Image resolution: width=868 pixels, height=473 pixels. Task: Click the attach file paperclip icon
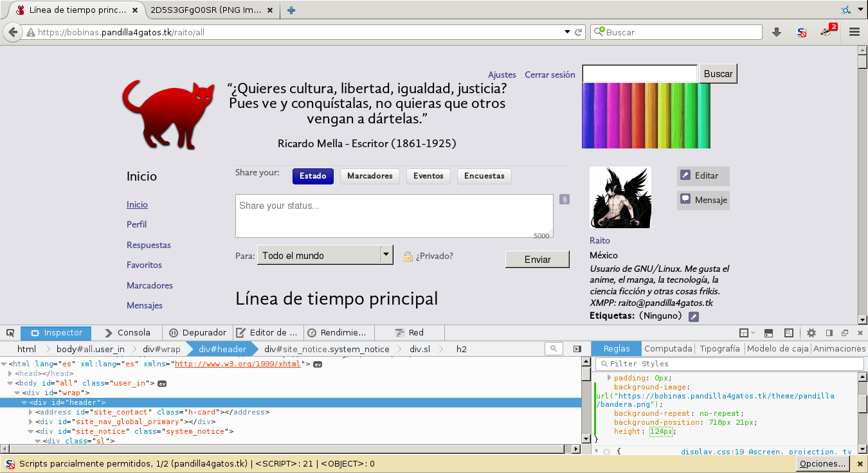click(x=564, y=199)
